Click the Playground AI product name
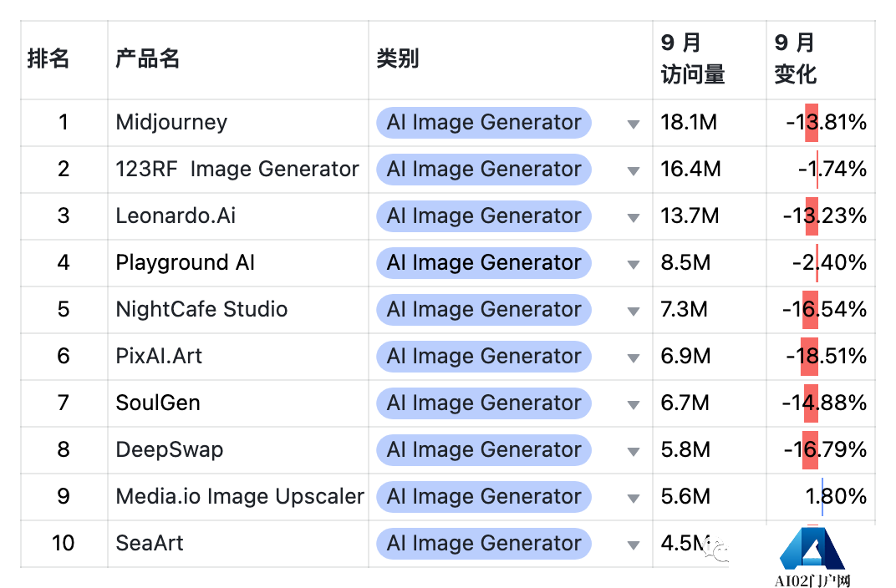 pyautogui.click(x=186, y=262)
